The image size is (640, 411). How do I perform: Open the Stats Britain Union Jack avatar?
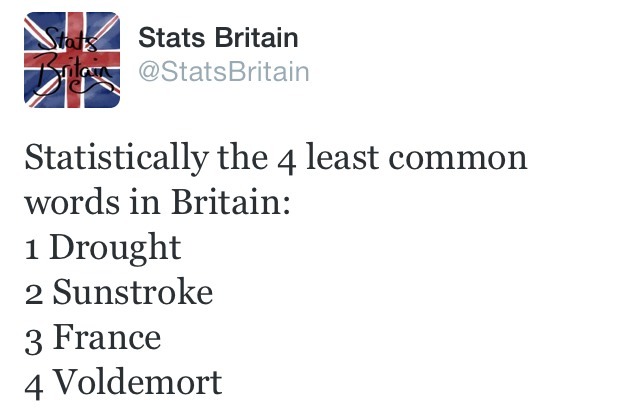click(x=72, y=60)
